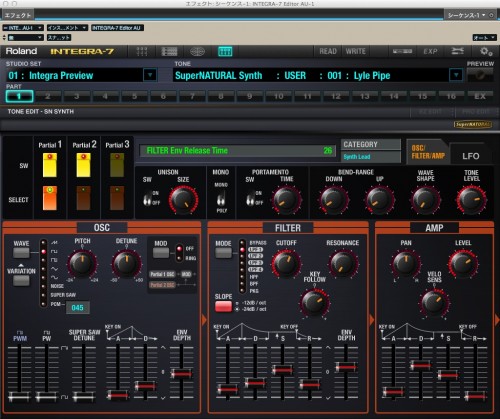Enable Partial 3 SW switch
The image size is (500, 419).
pyautogui.click(x=117, y=165)
